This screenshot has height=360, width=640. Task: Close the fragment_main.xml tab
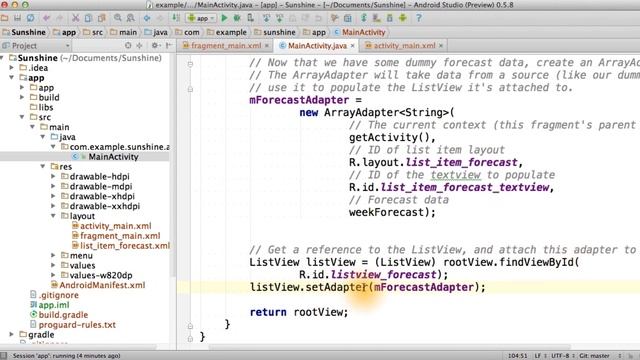click(267, 46)
